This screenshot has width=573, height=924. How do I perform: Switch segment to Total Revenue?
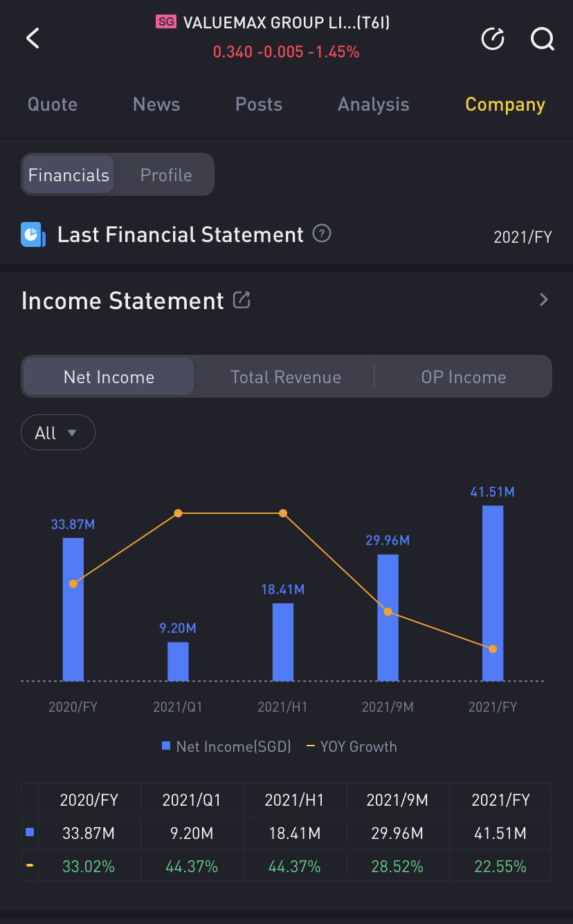(286, 377)
